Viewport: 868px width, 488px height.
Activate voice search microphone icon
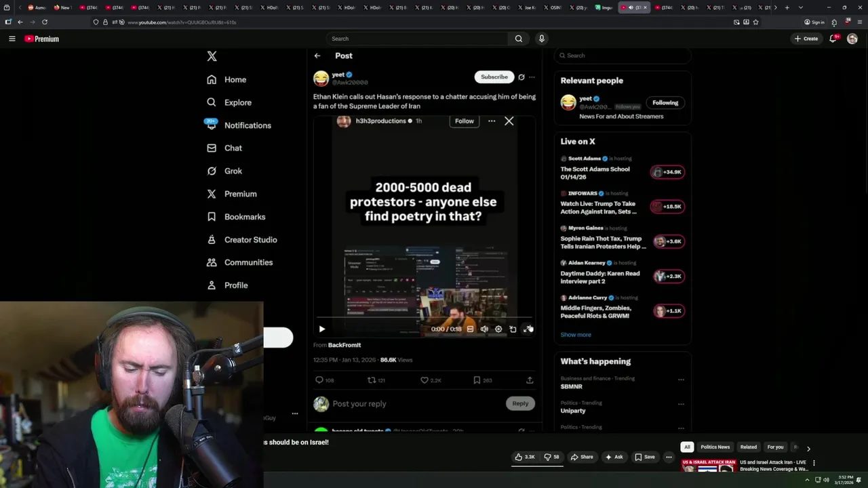[x=541, y=39]
